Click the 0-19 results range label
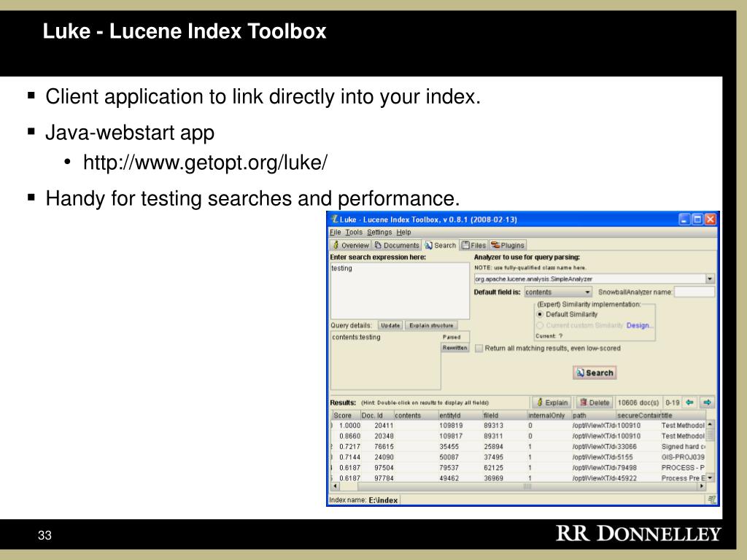 [672, 402]
